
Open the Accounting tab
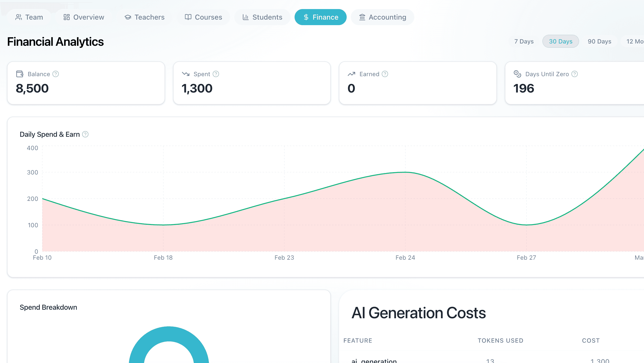coord(382,17)
